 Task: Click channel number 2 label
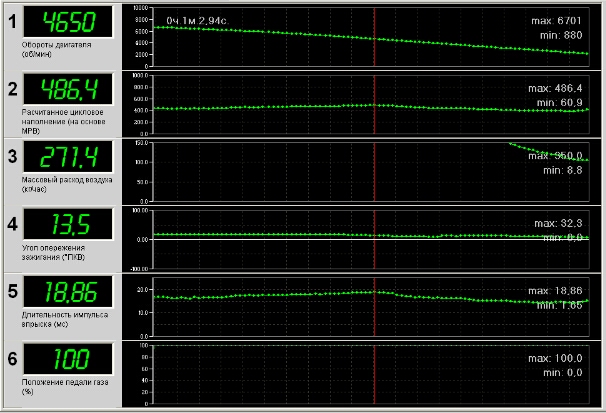click(x=13, y=89)
